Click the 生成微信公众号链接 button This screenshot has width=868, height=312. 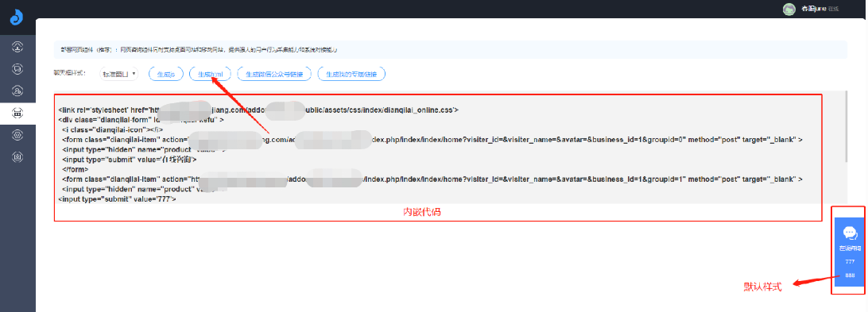(274, 74)
